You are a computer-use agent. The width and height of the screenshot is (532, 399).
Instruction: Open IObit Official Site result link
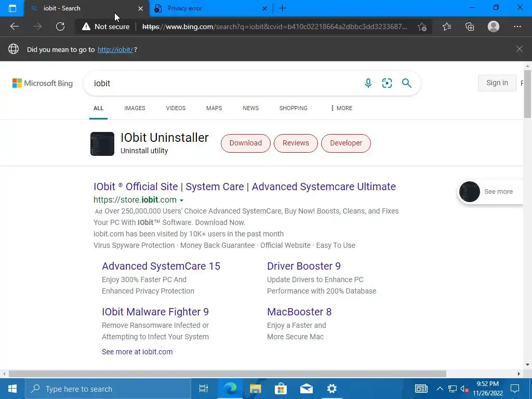245,187
